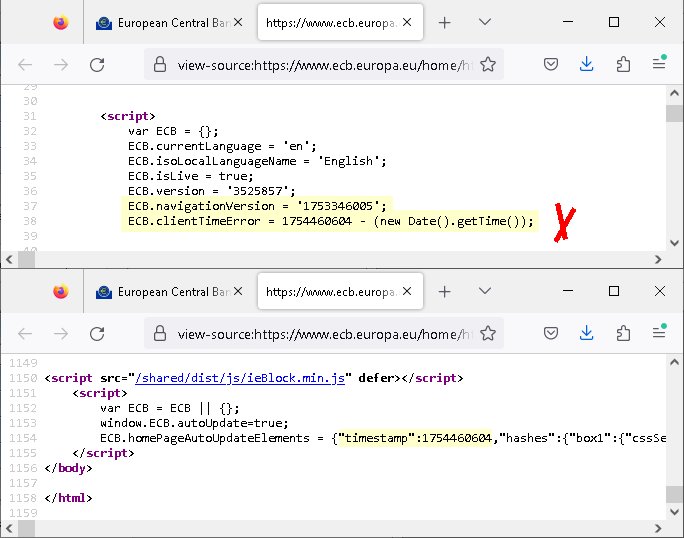Expand list all tabs chevron, bottom window
684x538 pixels.
coord(485,291)
